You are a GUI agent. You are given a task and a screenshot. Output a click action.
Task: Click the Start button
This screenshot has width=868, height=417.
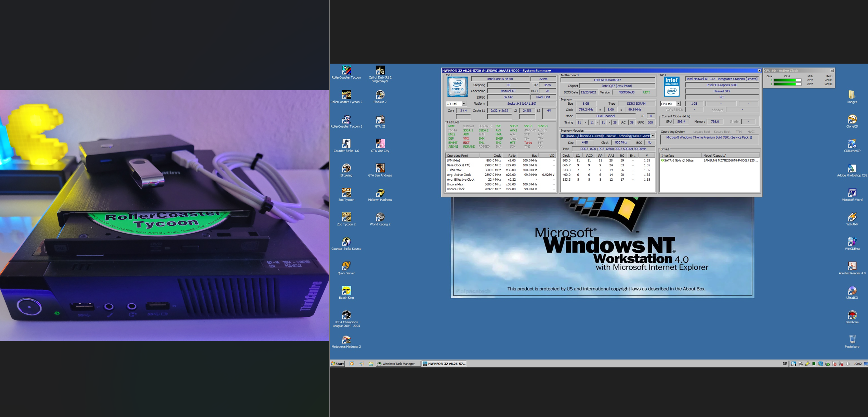pyautogui.click(x=338, y=364)
